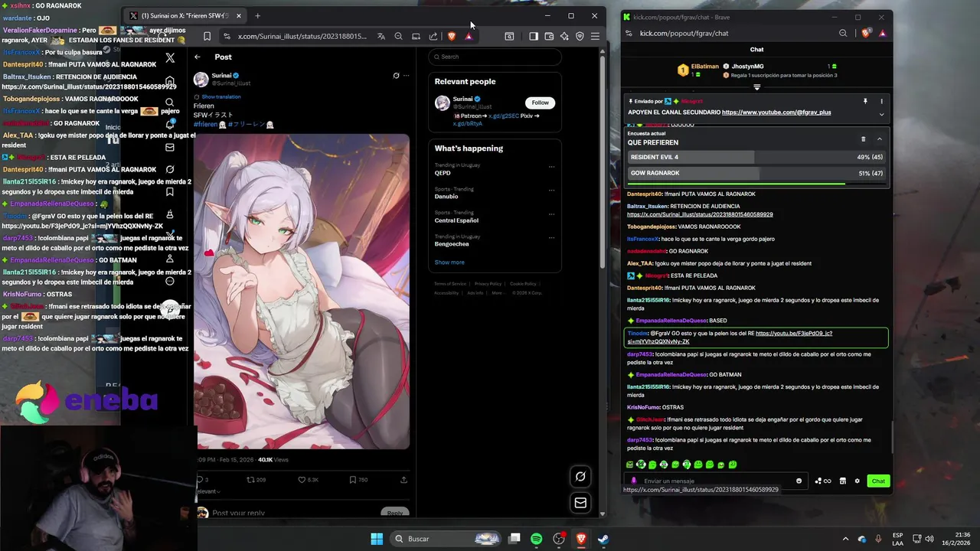Click the Grok icon on the post header
The width and height of the screenshot is (980, 551).
[x=396, y=76]
